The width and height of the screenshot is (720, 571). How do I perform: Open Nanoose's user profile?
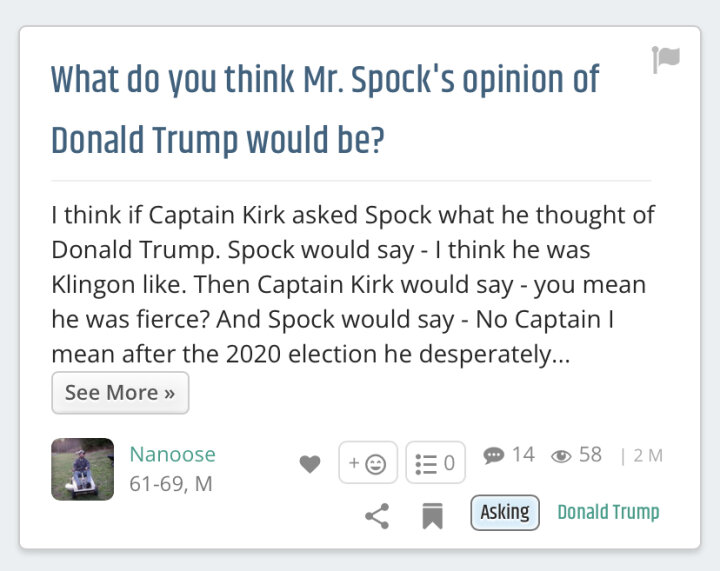coord(173,454)
